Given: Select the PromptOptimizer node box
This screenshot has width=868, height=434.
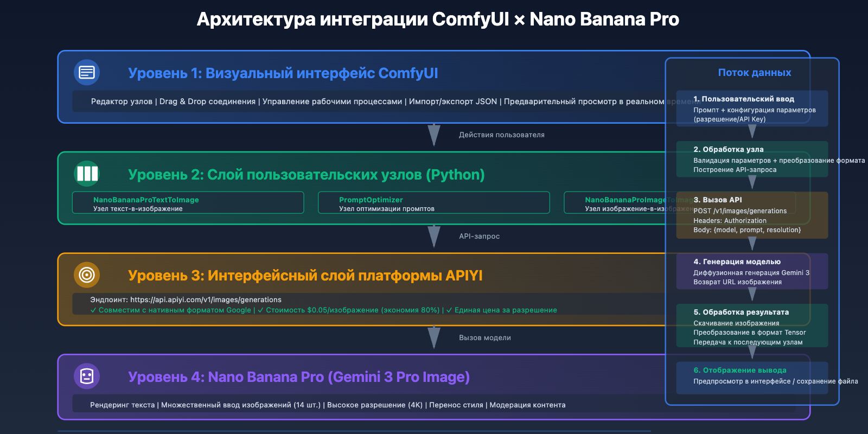Looking at the screenshot, I should click(x=434, y=202).
